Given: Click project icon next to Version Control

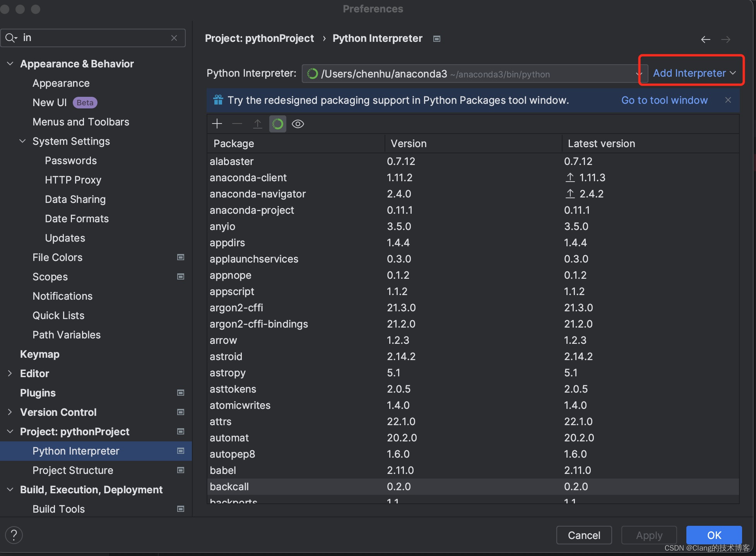Looking at the screenshot, I should click(181, 412).
